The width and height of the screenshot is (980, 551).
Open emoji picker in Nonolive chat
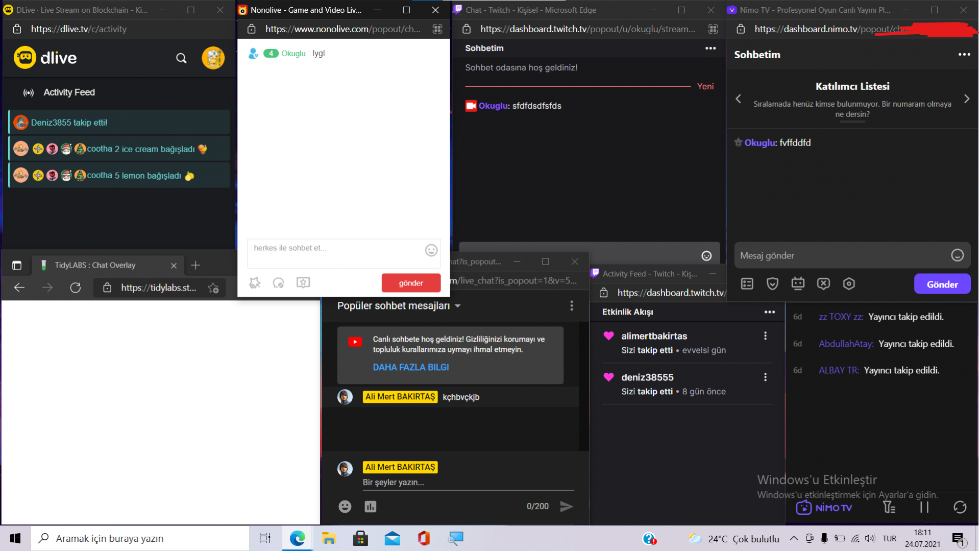[x=431, y=250]
